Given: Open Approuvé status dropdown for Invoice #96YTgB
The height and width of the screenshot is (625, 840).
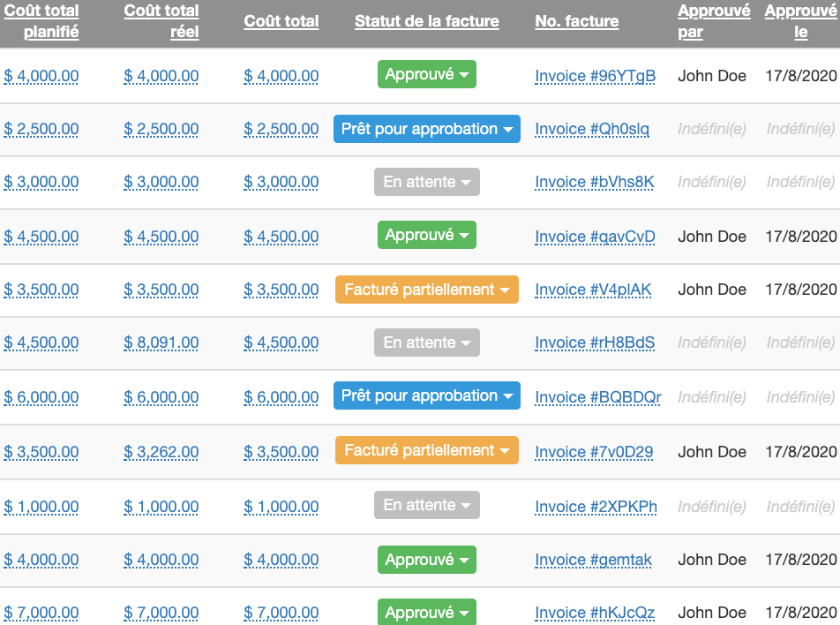Looking at the screenshot, I should click(x=426, y=75).
